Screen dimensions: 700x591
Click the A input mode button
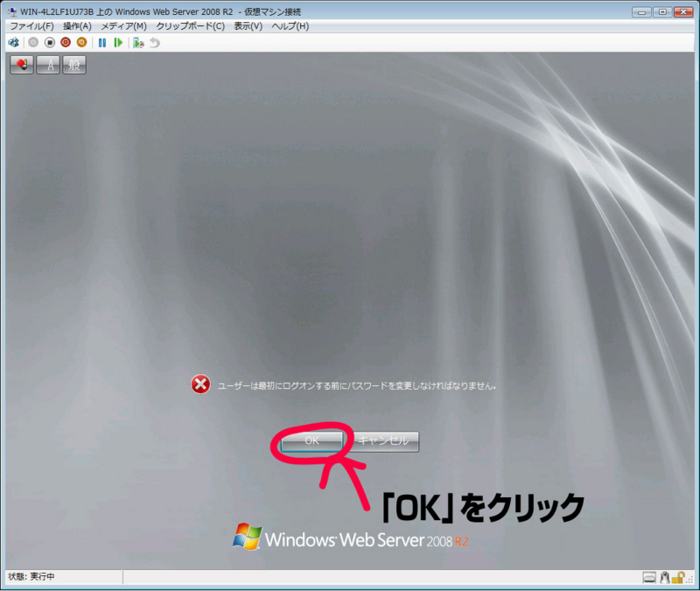coord(48,64)
